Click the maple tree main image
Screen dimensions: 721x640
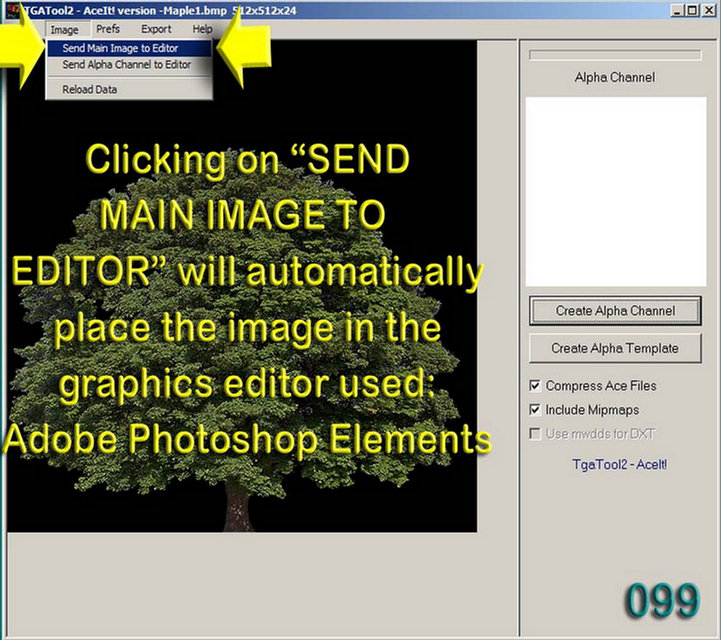point(242,286)
